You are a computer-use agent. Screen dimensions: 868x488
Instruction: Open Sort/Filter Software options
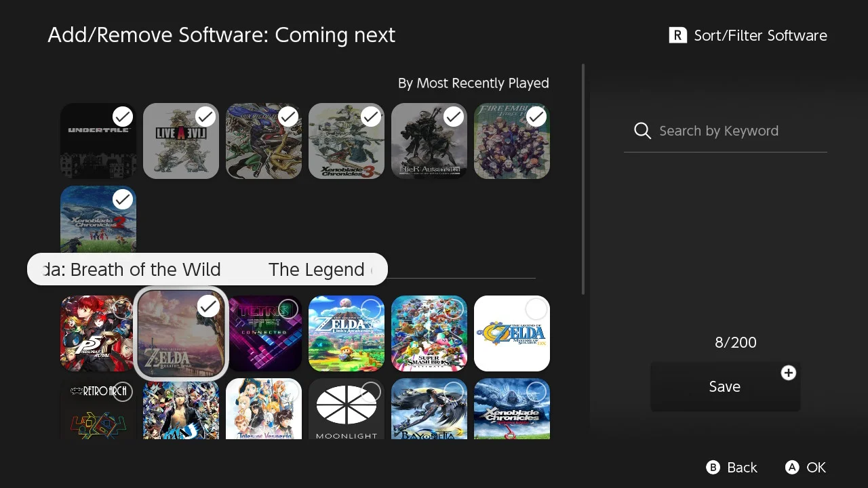point(747,35)
